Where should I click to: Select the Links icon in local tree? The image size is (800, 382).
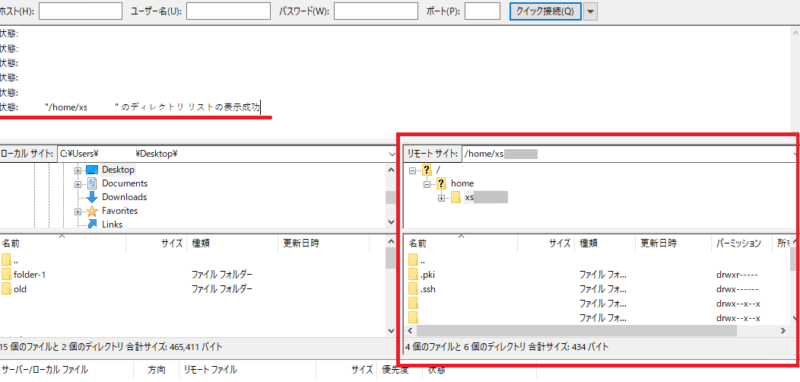pyautogui.click(x=92, y=224)
